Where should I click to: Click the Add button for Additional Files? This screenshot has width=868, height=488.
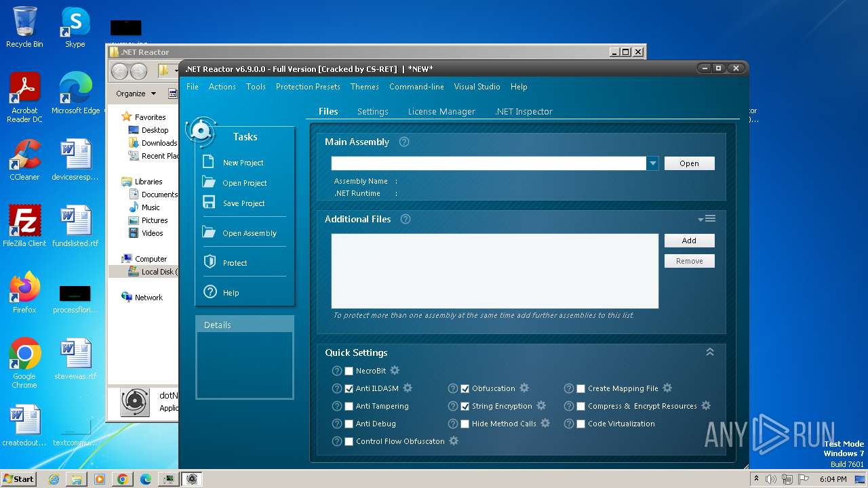click(689, 241)
